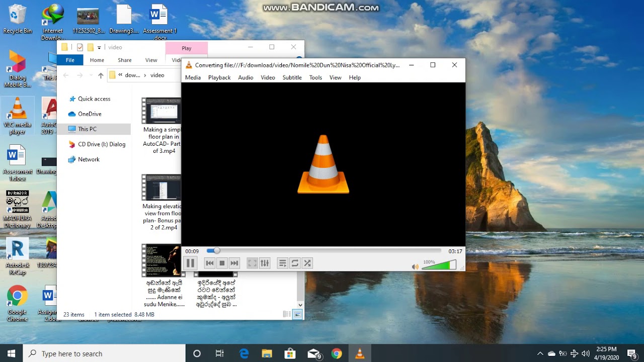This screenshot has height=362, width=644.
Task: Select Quick access in navigation pane
Action: (x=94, y=99)
